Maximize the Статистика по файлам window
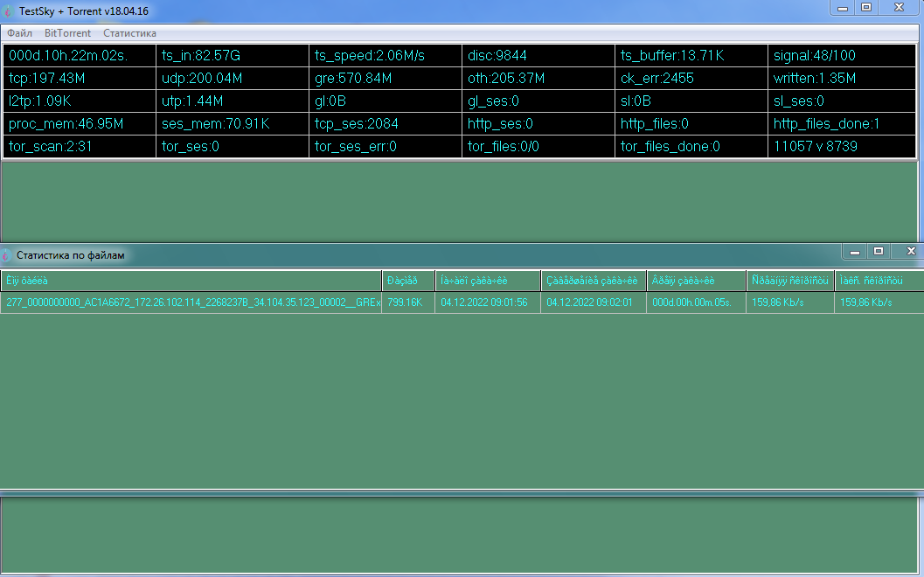Screen dimensions: 924x577 click(879, 252)
